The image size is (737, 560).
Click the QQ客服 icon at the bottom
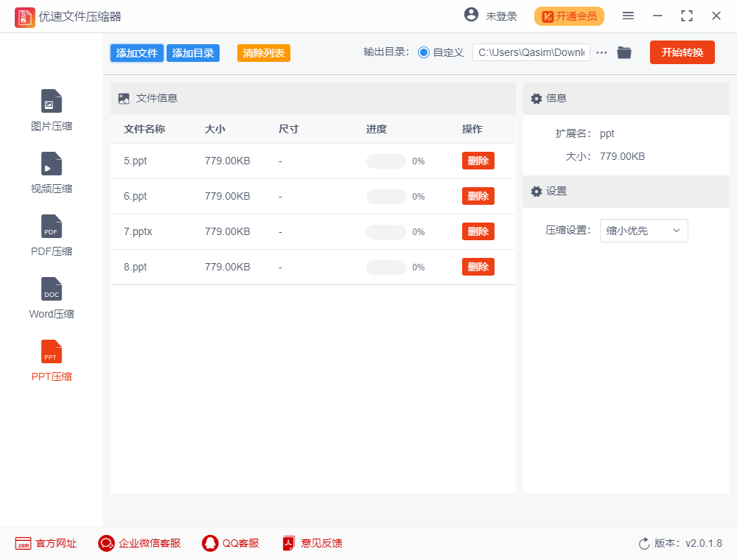pyautogui.click(x=230, y=543)
